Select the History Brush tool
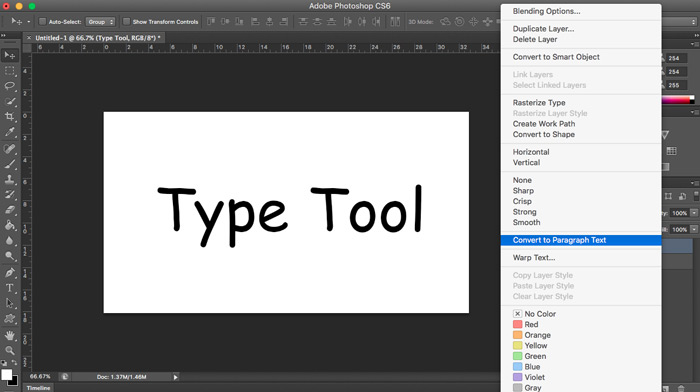 tap(9, 195)
